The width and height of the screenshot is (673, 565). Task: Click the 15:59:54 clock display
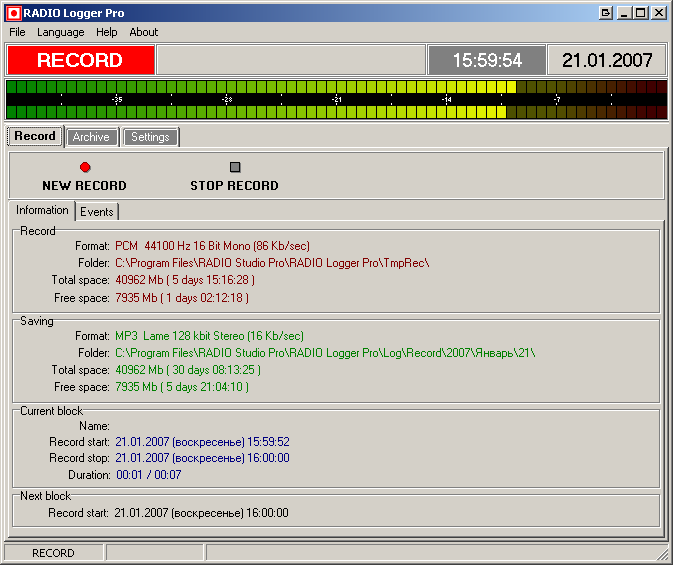click(487, 60)
